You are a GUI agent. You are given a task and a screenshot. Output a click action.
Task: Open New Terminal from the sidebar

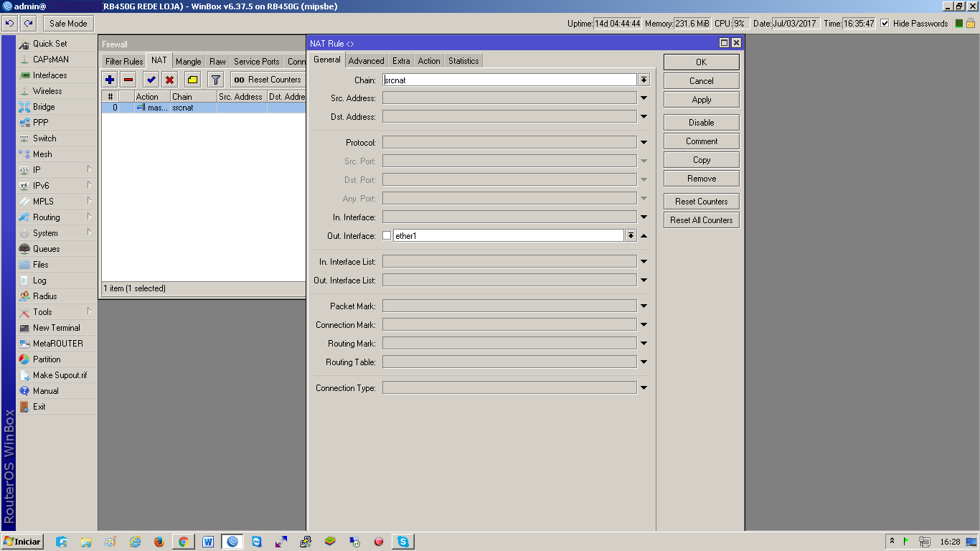coord(57,328)
